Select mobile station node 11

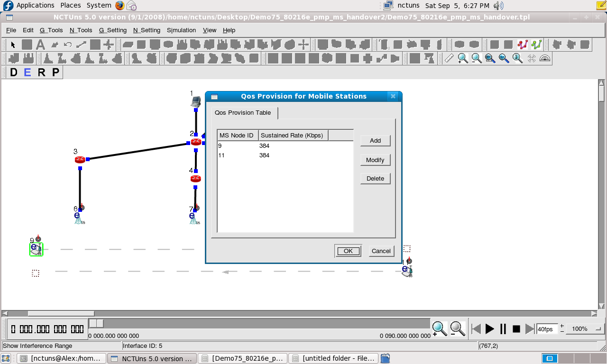pos(407,270)
